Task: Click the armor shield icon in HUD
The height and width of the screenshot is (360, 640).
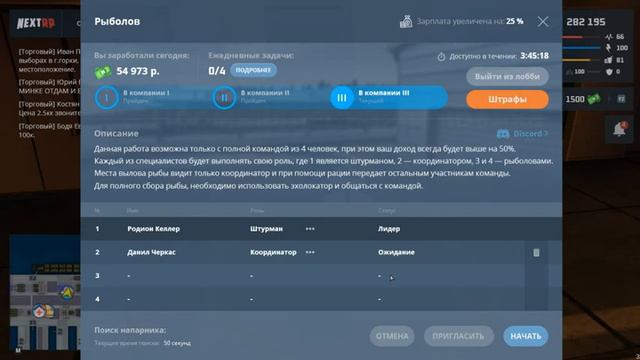Action: (x=609, y=72)
